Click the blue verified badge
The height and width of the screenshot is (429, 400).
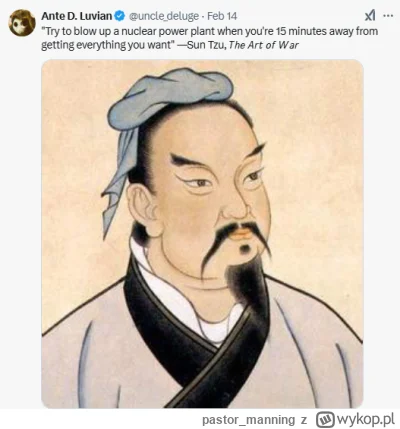tap(120, 15)
